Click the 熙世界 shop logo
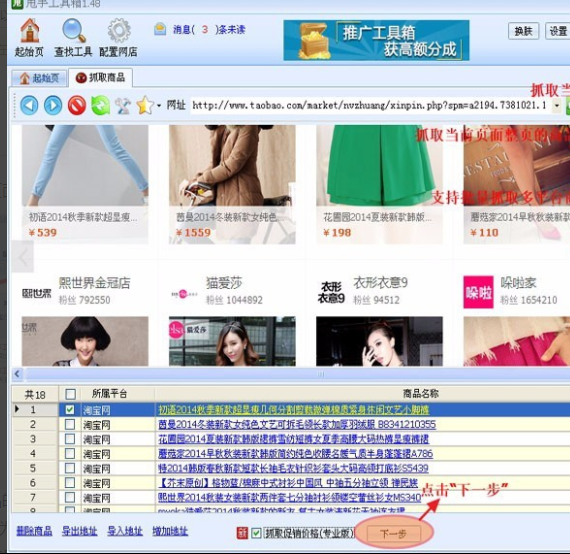570x554 pixels. pos(37,293)
